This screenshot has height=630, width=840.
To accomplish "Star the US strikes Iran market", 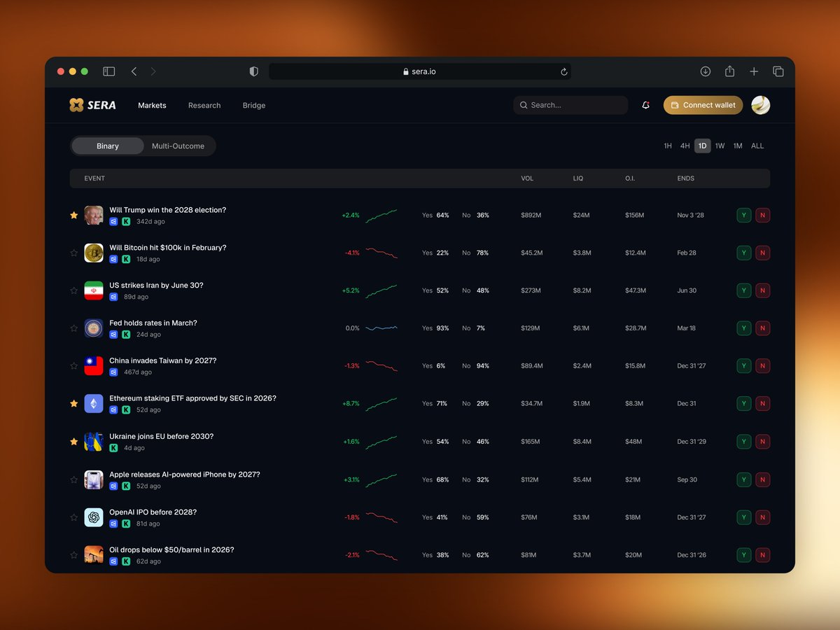I will click(x=73, y=290).
